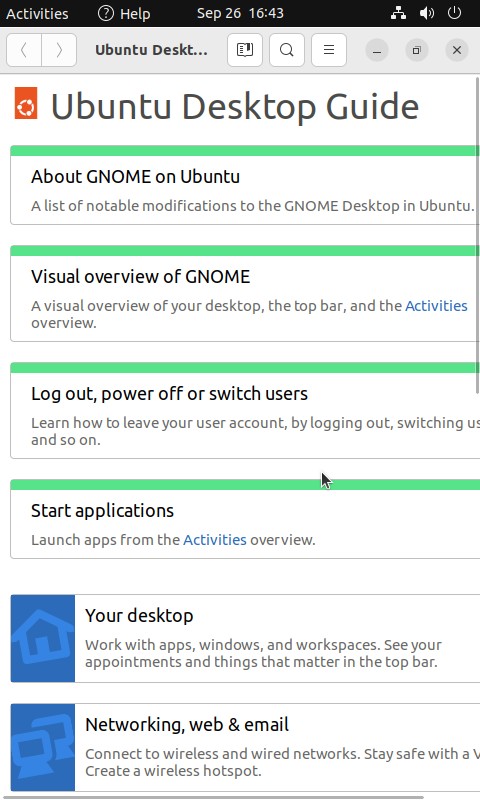Open the power icon in top bar
Viewport: 480px width, 800px height.
[454, 13]
